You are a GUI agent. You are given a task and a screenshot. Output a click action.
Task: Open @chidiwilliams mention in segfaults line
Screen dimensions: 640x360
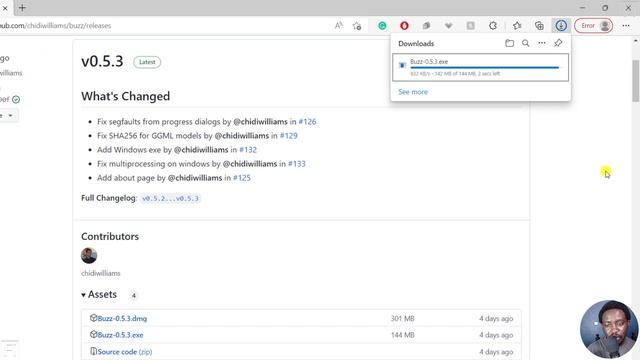(x=260, y=122)
